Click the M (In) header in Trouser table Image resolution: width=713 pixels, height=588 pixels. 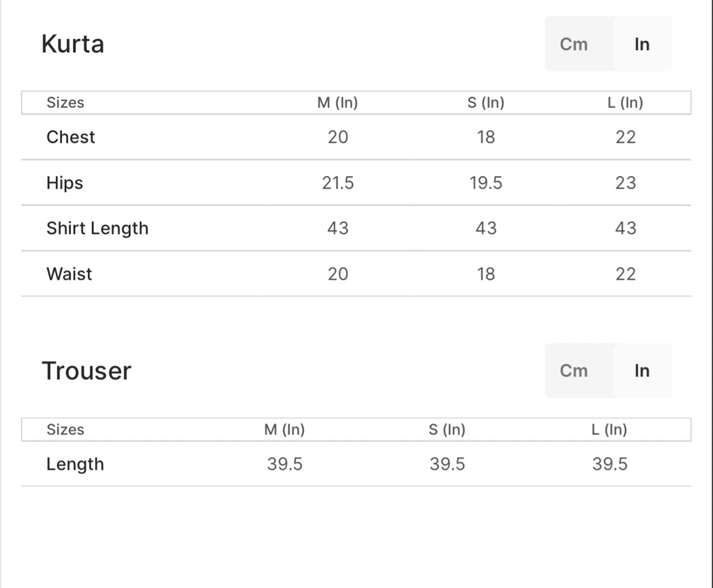click(x=285, y=430)
